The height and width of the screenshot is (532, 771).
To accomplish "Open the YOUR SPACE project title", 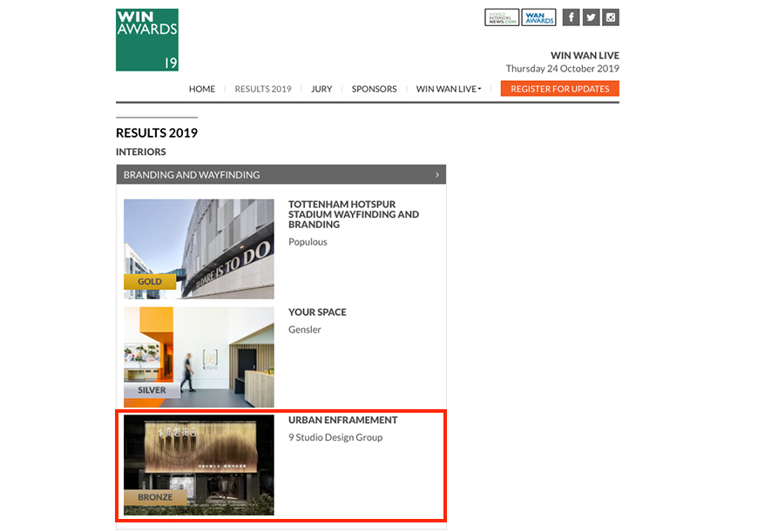I will coord(317,312).
